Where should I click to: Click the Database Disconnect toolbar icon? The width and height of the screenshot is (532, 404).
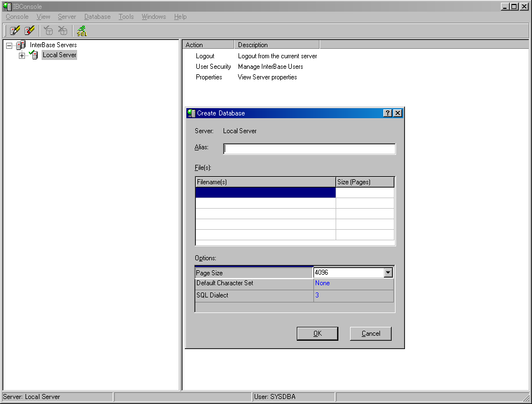[63, 31]
